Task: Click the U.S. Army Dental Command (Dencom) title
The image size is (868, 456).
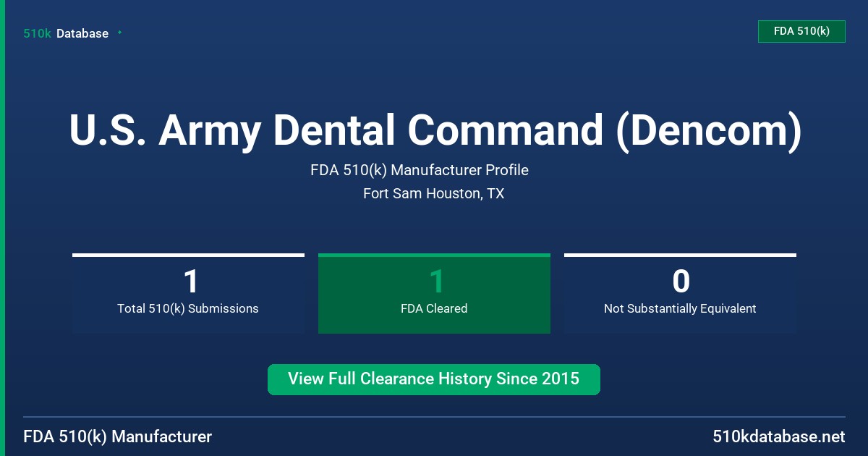Action: click(435, 131)
